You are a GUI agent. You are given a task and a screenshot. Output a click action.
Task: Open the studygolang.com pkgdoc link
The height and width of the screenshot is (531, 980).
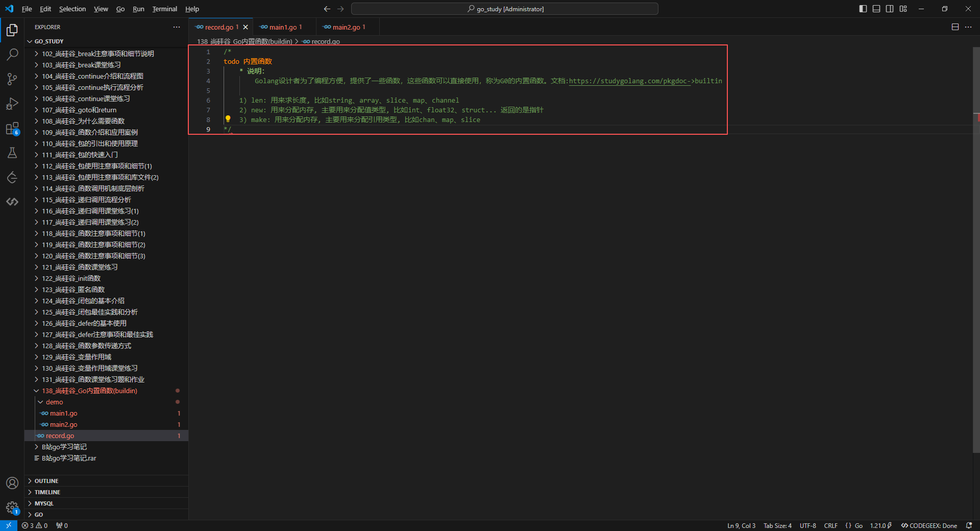[629, 81]
